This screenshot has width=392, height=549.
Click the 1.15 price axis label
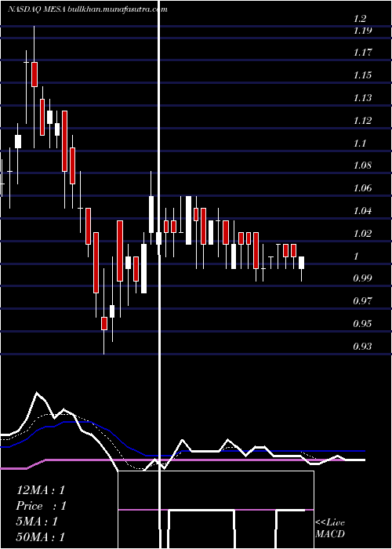[x=362, y=75]
